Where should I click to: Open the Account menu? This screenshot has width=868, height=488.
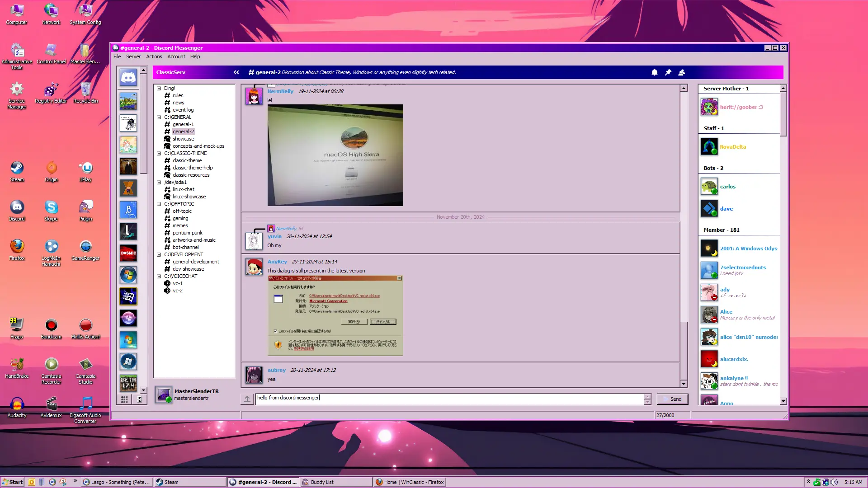176,56
